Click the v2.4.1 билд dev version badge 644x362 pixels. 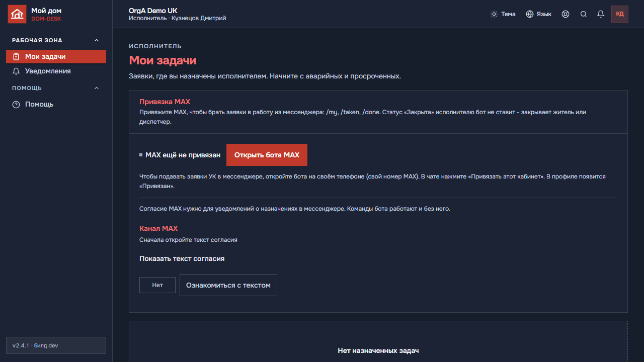(x=56, y=345)
